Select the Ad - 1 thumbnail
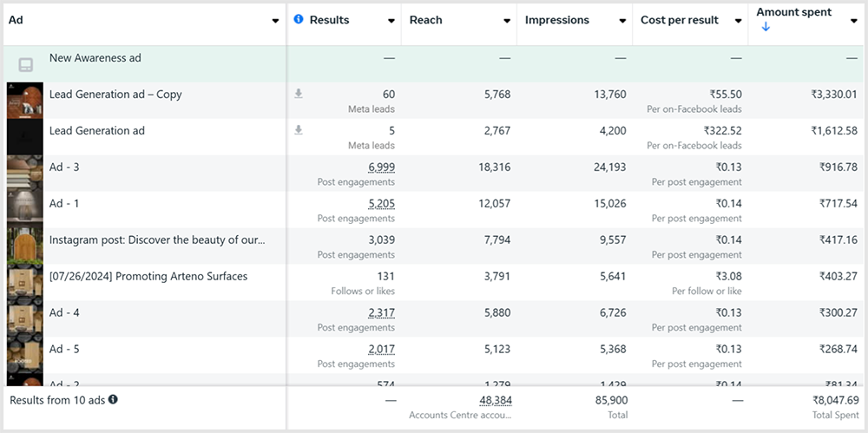The width and height of the screenshot is (868, 433). [24, 210]
